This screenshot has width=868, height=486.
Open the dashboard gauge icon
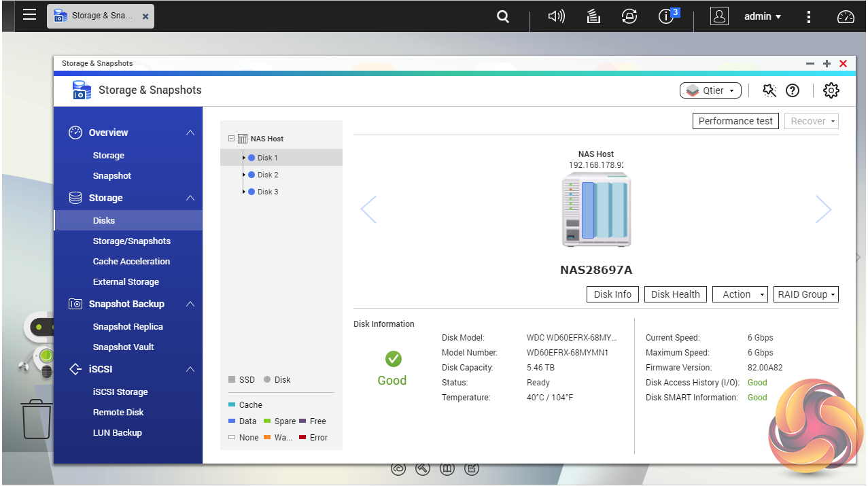846,17
